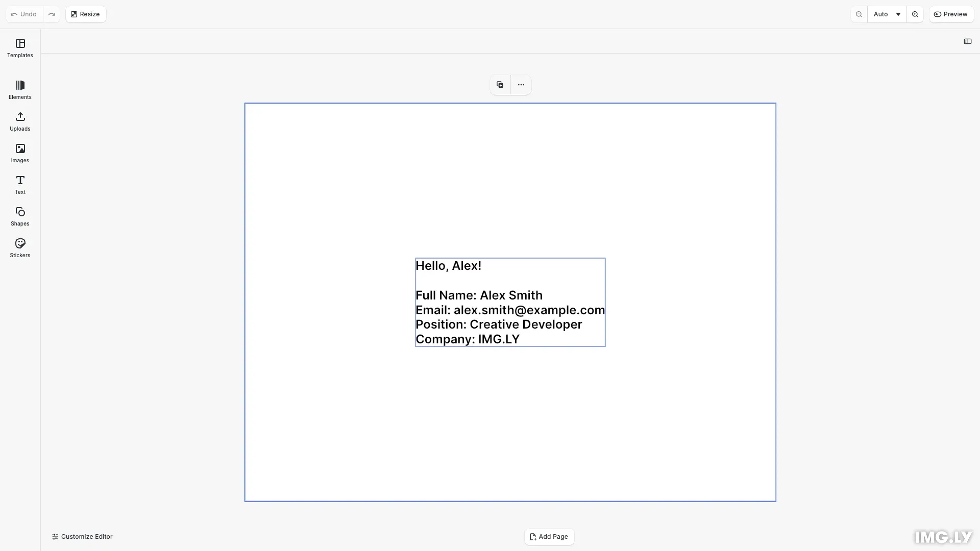The image size is (980, 551).
Task: Open Customize Editor settings
Action: [x=82, y=536]
